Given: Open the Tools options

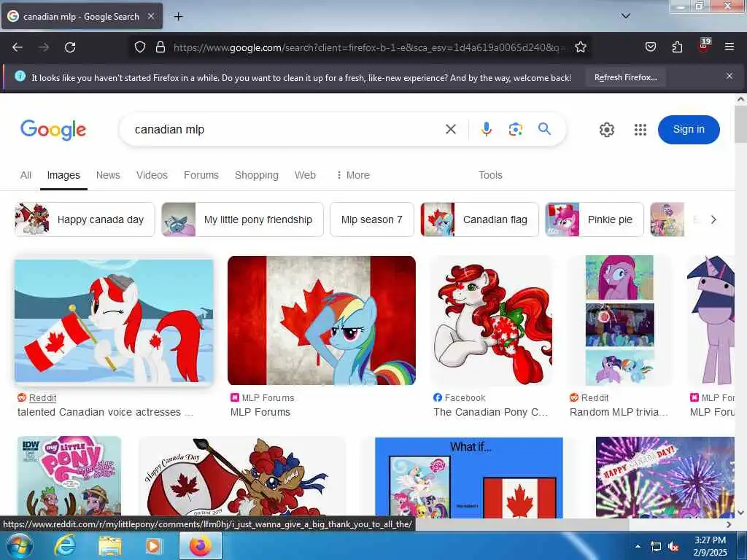Looking at the screenshot, I should (x=490, y=175).
